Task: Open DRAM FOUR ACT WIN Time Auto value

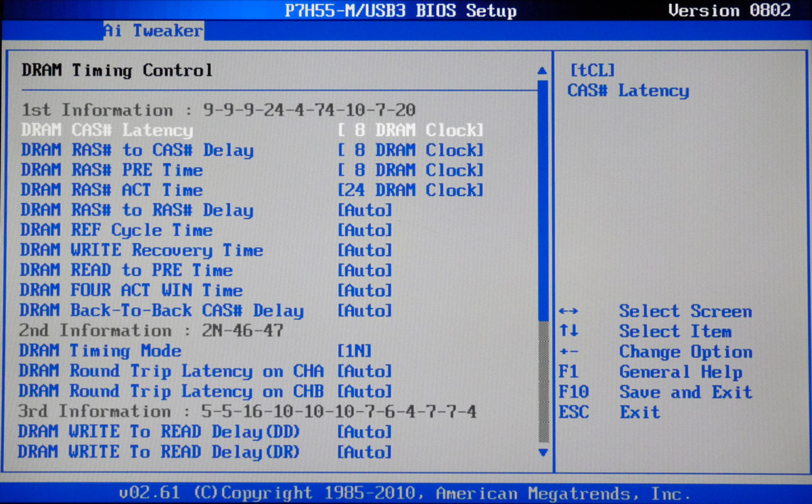Action: pos(365,290)
